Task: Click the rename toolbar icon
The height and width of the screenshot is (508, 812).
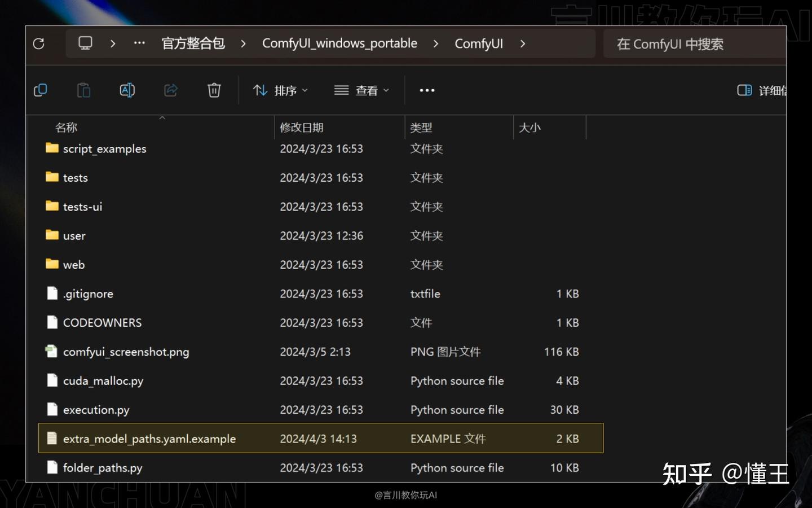Action: tap(127, 90)
